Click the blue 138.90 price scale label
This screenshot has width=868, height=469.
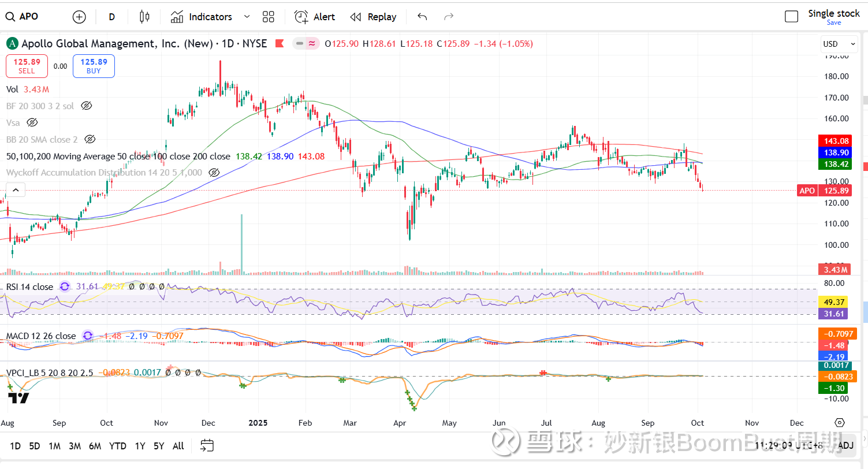pyautogui.click(x=836, y=152)
